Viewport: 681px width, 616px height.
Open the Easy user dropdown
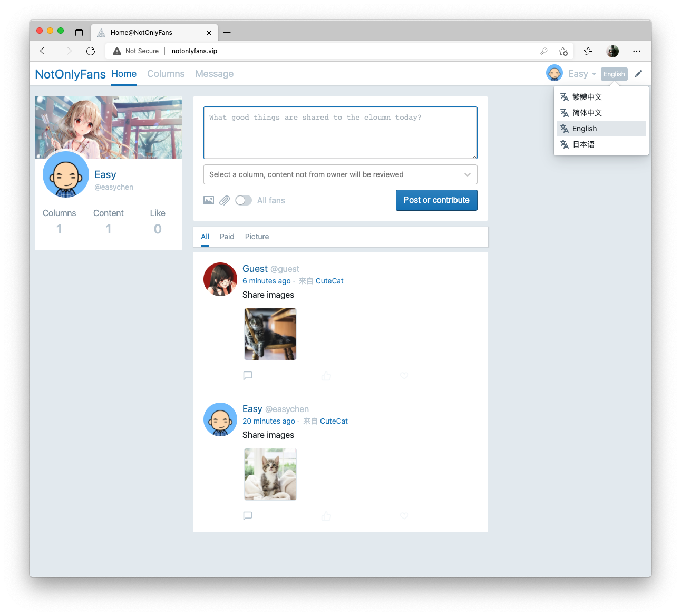tap(582, 74)
